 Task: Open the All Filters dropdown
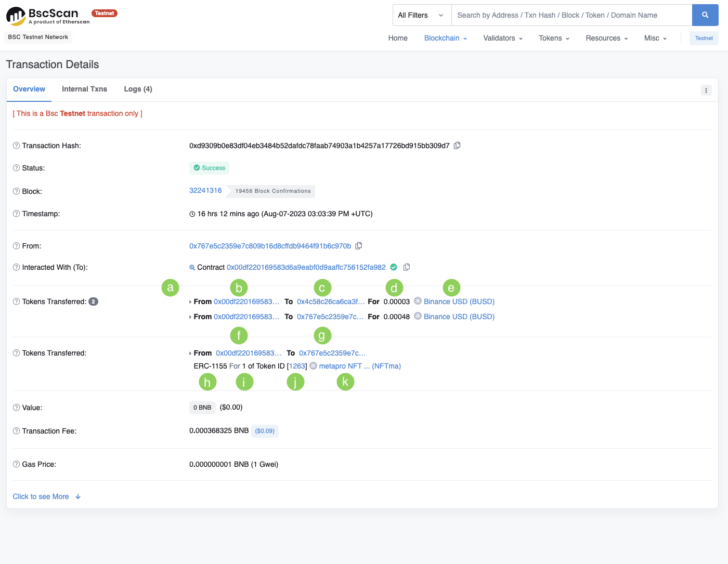pos(421,15)
